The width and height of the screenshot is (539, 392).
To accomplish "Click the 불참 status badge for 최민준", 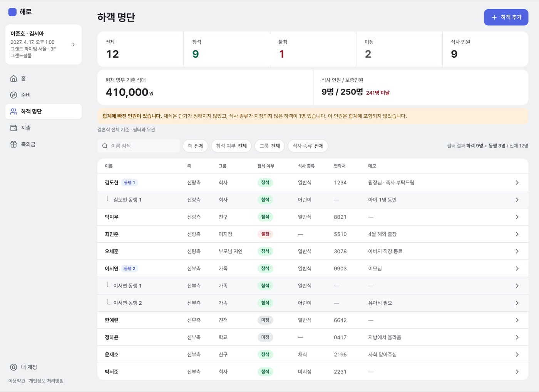I will pos(265,234).
